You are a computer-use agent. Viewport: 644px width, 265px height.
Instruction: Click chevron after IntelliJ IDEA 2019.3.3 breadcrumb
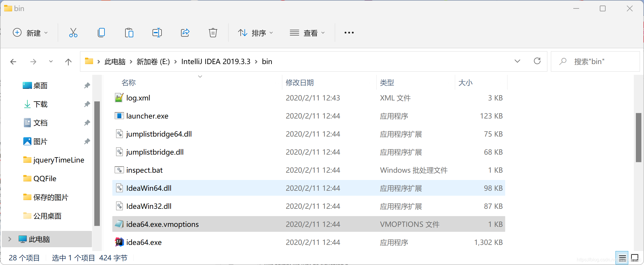(256, 61)
